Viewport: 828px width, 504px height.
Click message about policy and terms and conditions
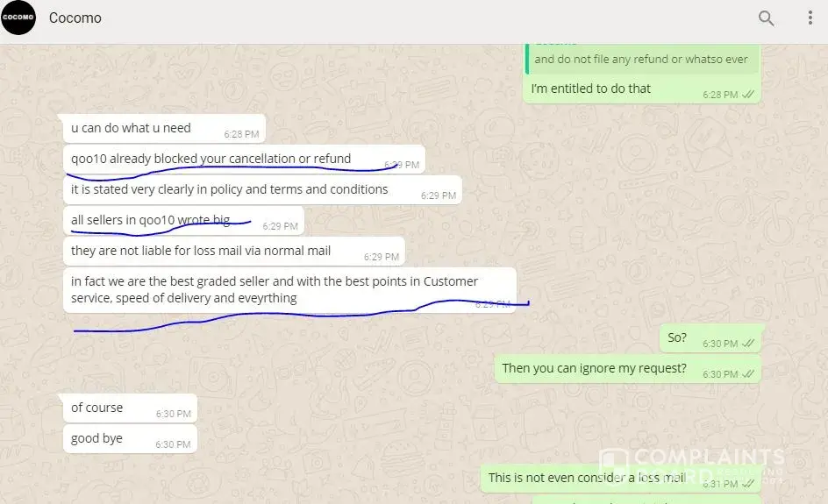point(262,189)
